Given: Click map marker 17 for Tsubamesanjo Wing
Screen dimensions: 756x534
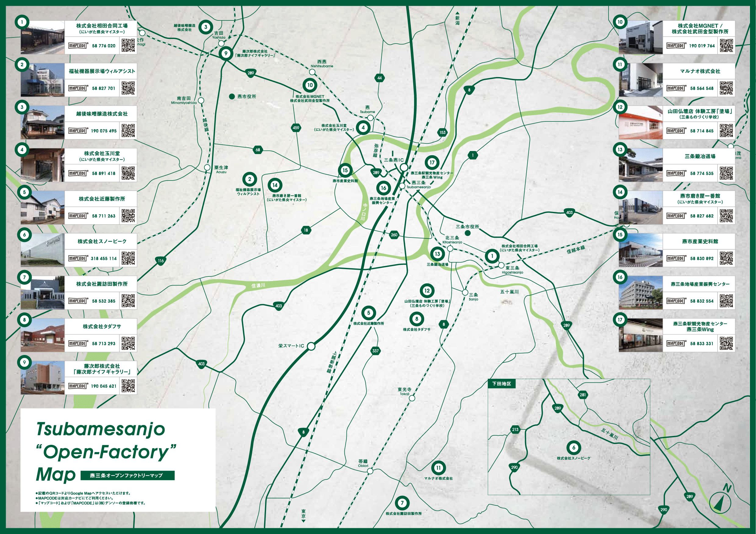Looking at the screenshot, I should point(432,162).
